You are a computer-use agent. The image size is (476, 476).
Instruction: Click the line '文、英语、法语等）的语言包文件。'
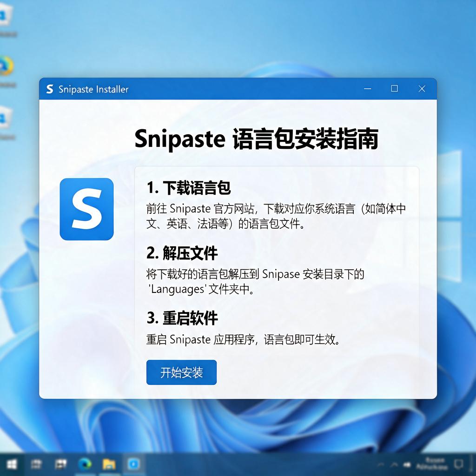[225, 224]
